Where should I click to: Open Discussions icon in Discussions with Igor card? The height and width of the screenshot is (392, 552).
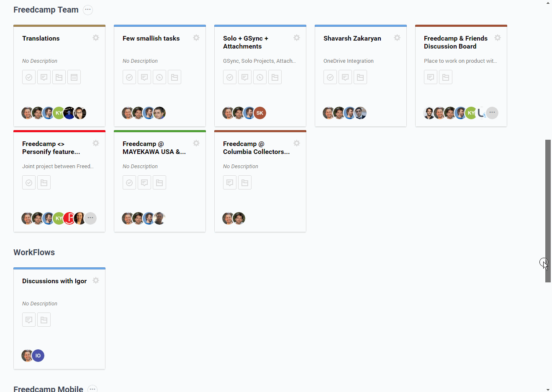29,320
